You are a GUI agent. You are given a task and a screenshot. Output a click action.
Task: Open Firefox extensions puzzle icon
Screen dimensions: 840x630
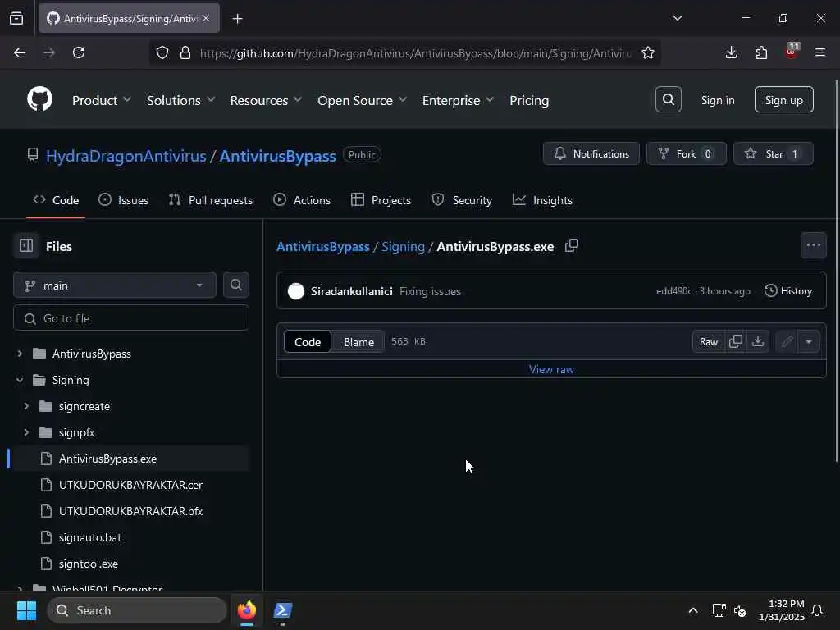click(761, 52)
